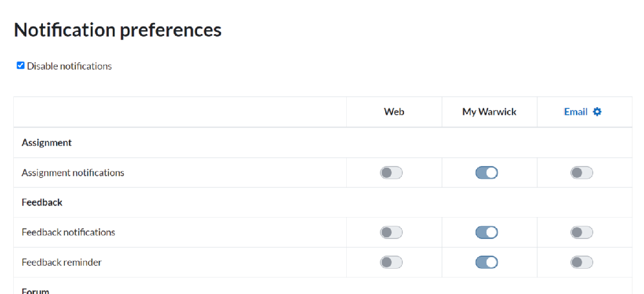The image size is (644, 294).
Task: Toggle Web switch for Feedback notifications
Action: click(x=391, y=232)
